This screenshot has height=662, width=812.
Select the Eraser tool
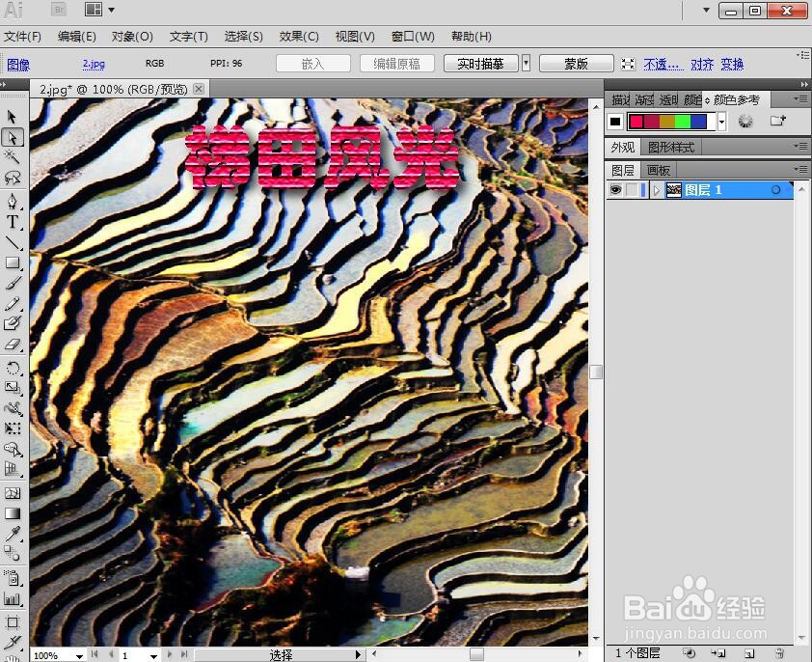point(13,344)
